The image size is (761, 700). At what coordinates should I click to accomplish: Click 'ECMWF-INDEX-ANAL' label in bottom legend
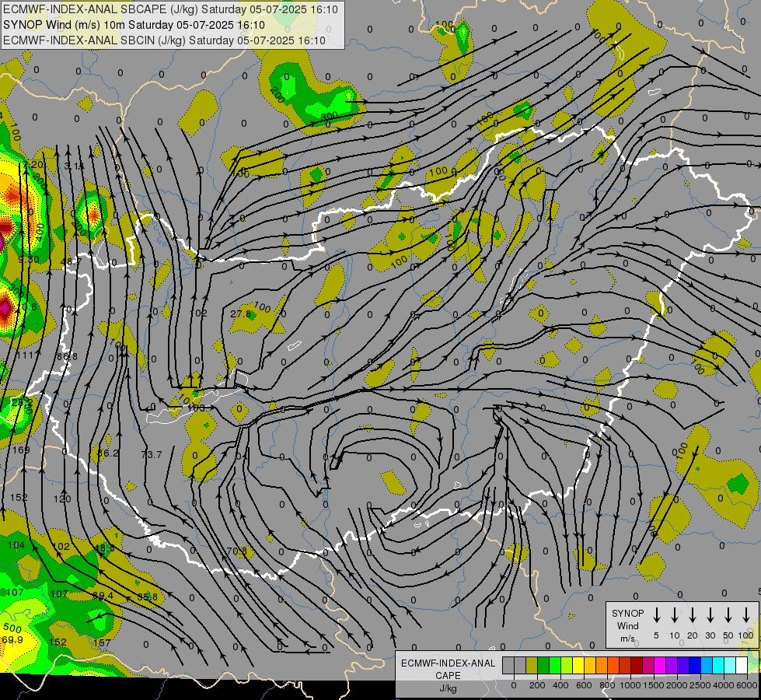click(x=448, y=663)
